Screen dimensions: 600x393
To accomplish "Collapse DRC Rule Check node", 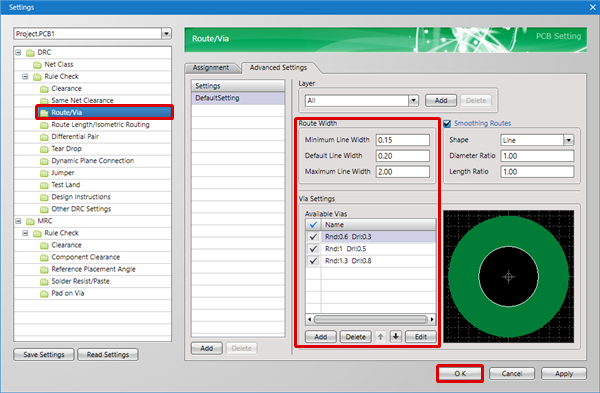I will click(25, 77).
